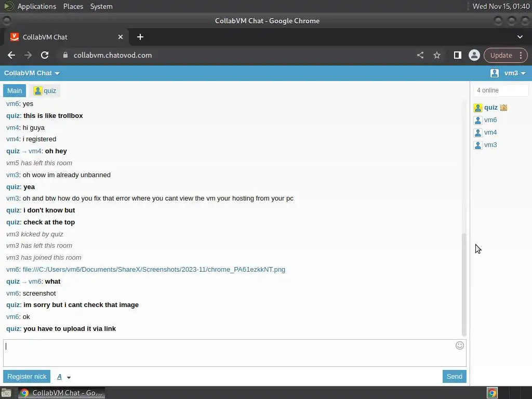This screenshot has height=399, width=532.
Task: Click the vm3 avatar icon in header
Action: [495, 73]
